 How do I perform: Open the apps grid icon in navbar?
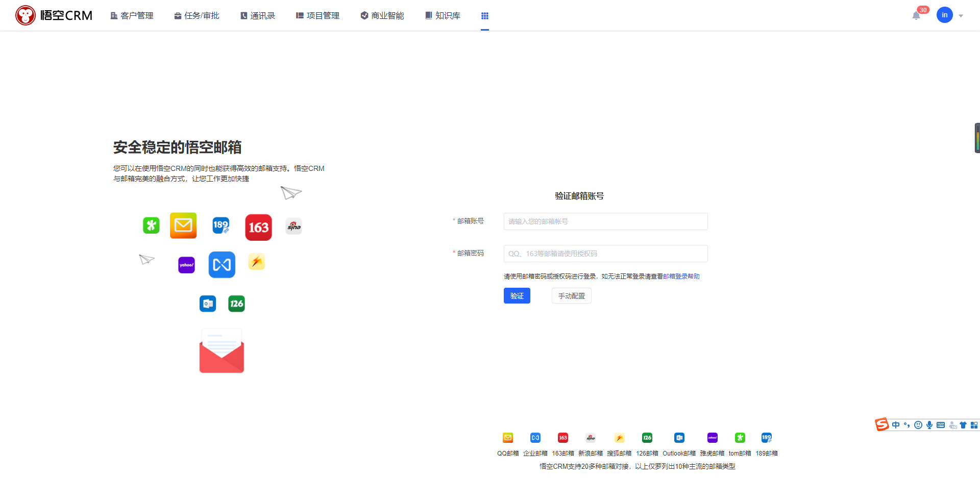tap(485, 16)
